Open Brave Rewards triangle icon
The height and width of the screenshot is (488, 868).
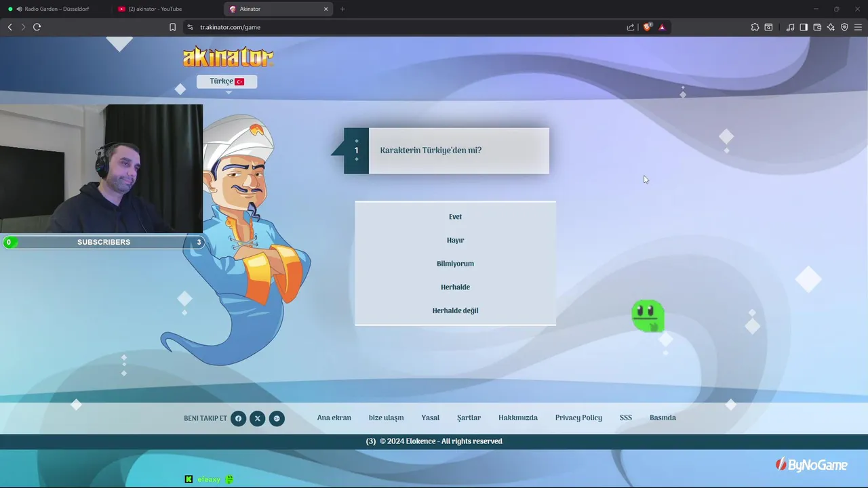coord(662,27)
